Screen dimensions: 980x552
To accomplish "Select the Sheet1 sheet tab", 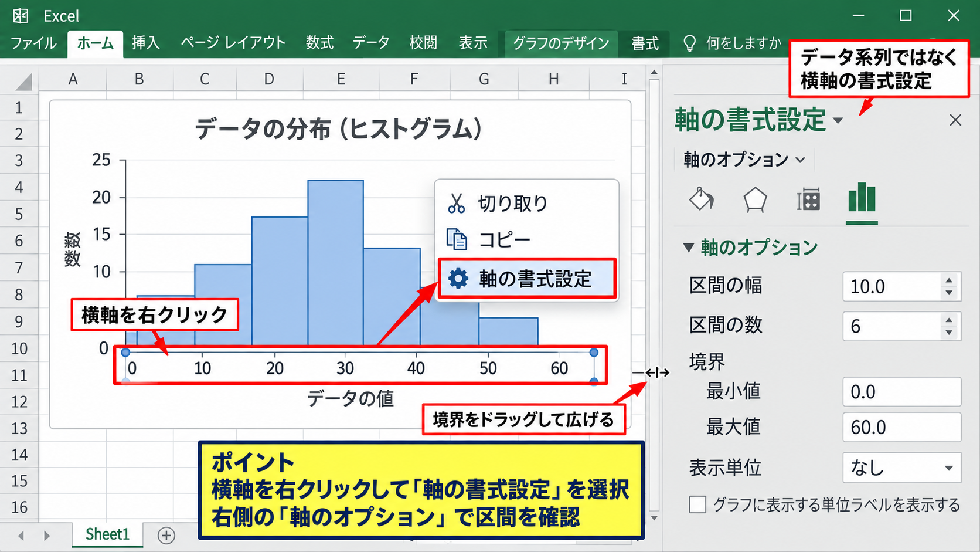I will pos(107,534).
